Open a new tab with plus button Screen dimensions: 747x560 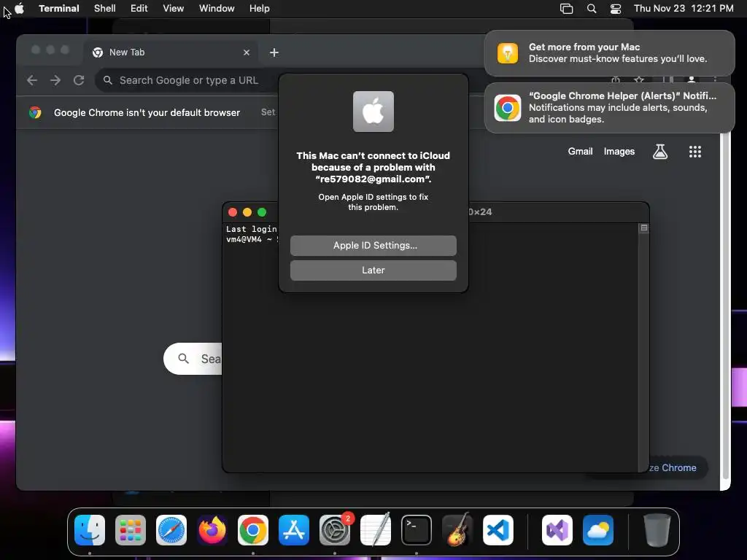tap(274, 52)
